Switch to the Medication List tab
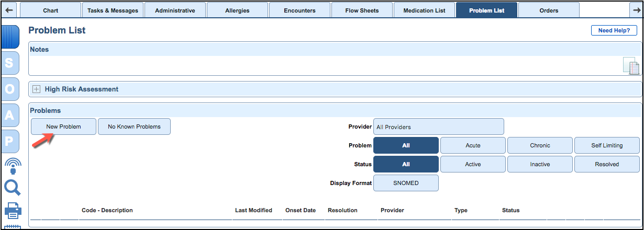Screen dimensions: 644x230 point(424,10)
